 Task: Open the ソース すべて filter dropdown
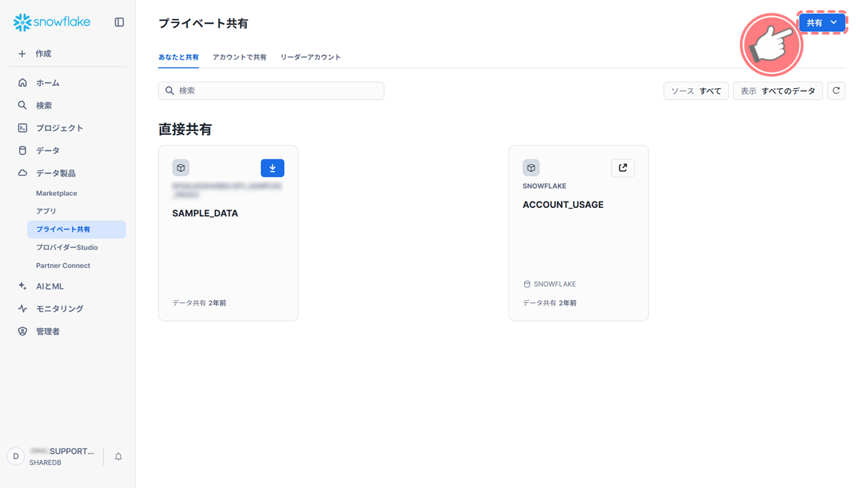pyautogui.click(x=696, y=91)
